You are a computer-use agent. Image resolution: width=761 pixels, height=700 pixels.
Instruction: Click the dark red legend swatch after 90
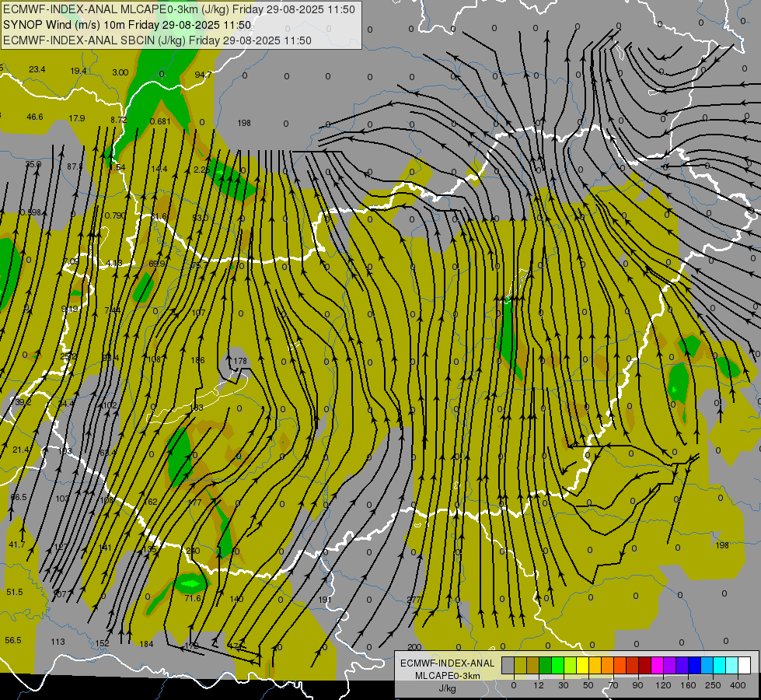click(644, 666)
